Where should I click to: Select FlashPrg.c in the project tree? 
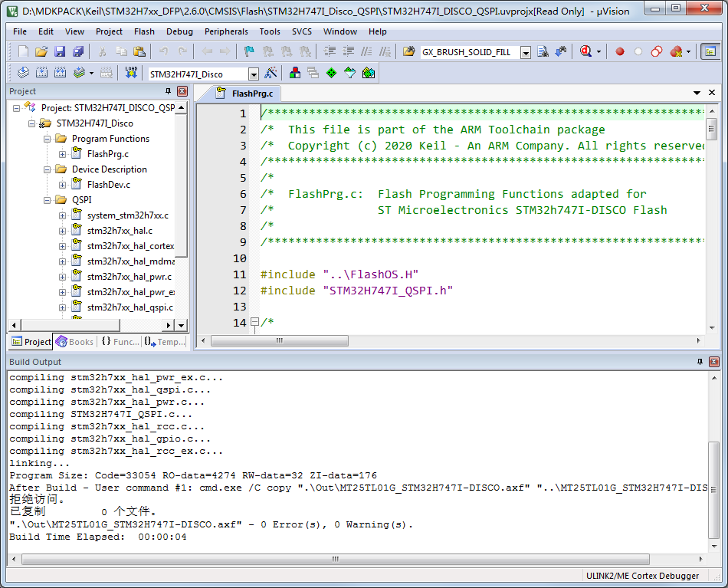(108, 154)
